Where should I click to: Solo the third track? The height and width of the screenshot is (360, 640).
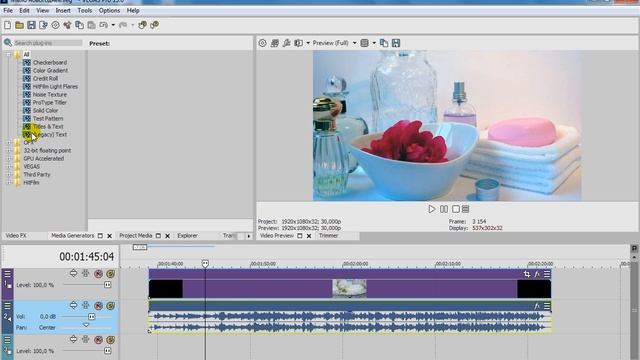[110, 340]
